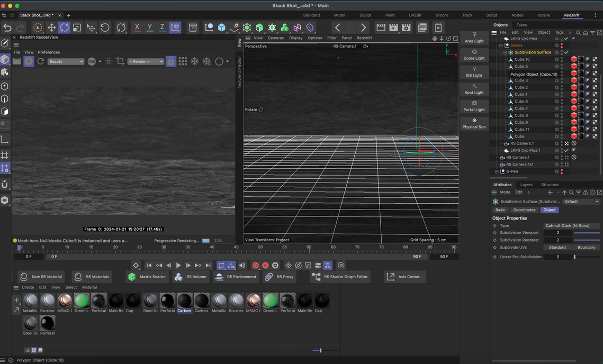Select RS Camera 1x1 object

click(x=519, y=165)
